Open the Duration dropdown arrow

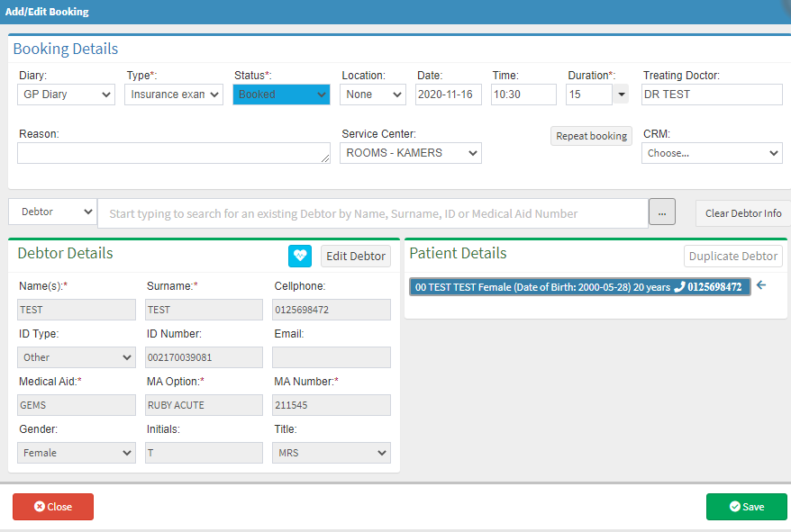622,95
